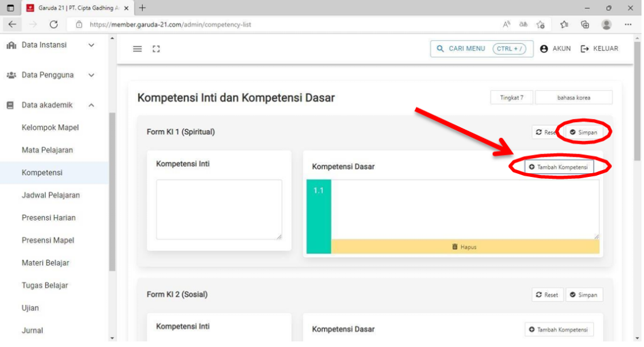Refresh the browser page

[x=53, y=25]
